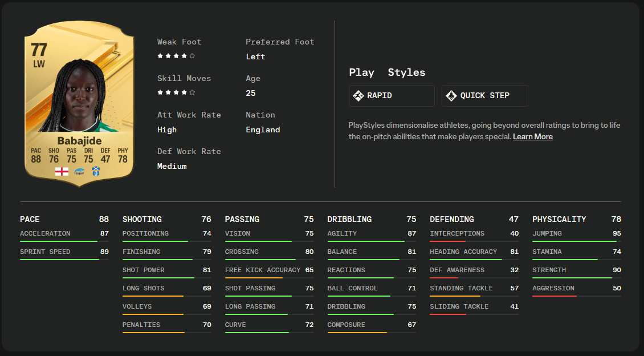
Task: Click the club crest on the card
Action: pos(96,171)
